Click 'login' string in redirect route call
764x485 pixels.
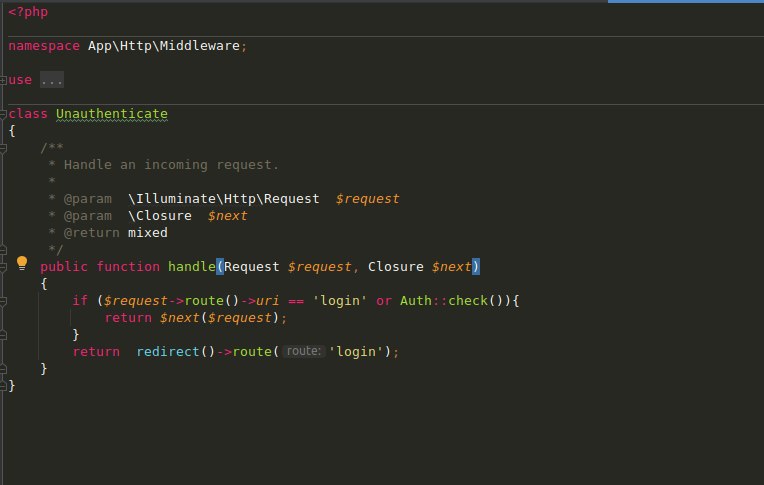coord(356,351)
